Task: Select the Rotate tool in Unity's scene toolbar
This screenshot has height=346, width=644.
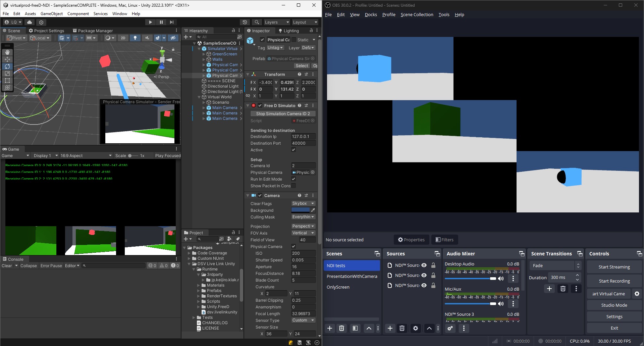Action: (x=7, y=66)
